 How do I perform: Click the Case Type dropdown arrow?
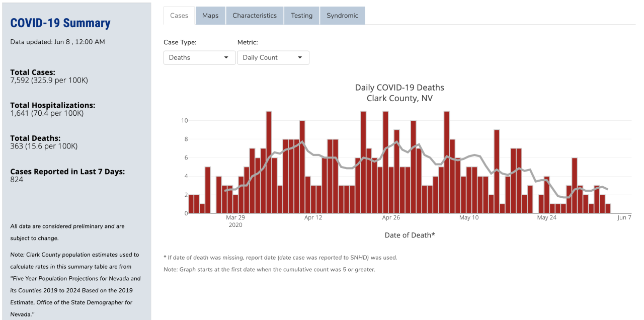click(x=226, y=57)
